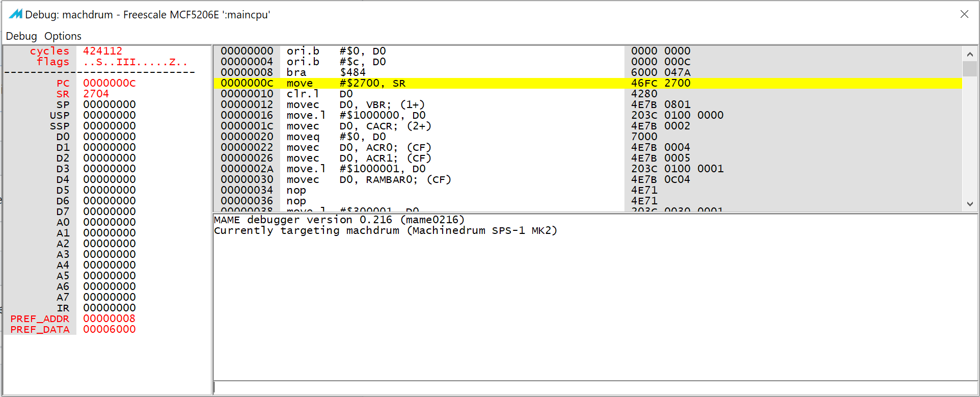Click the D3 register value
The height and width of the screenshot is (397, 980).
(110, 169)
